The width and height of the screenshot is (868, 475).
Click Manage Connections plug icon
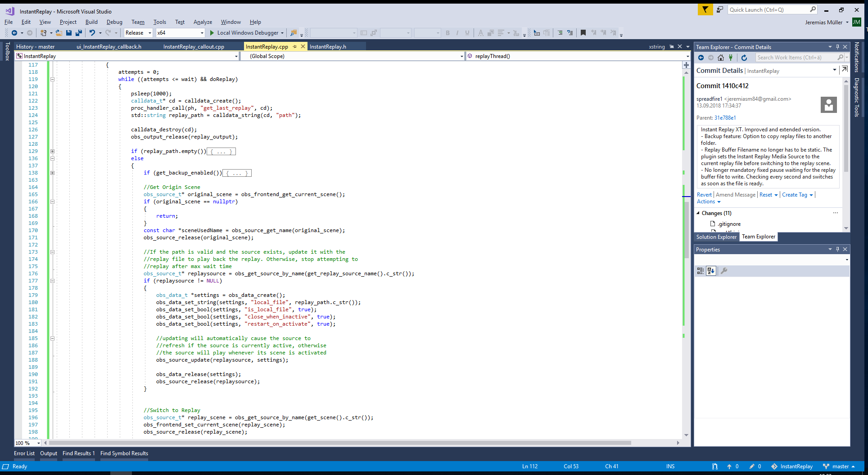tap(731, 58)
